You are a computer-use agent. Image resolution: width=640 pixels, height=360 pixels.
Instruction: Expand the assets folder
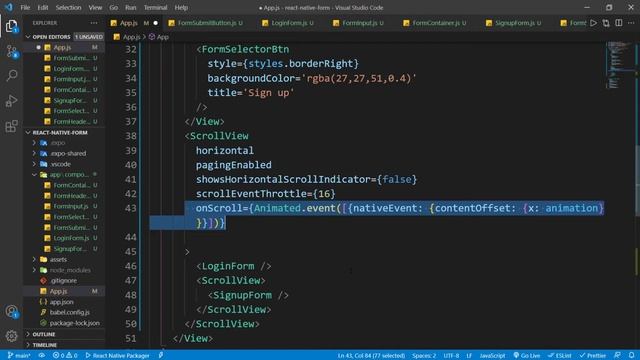58,260
